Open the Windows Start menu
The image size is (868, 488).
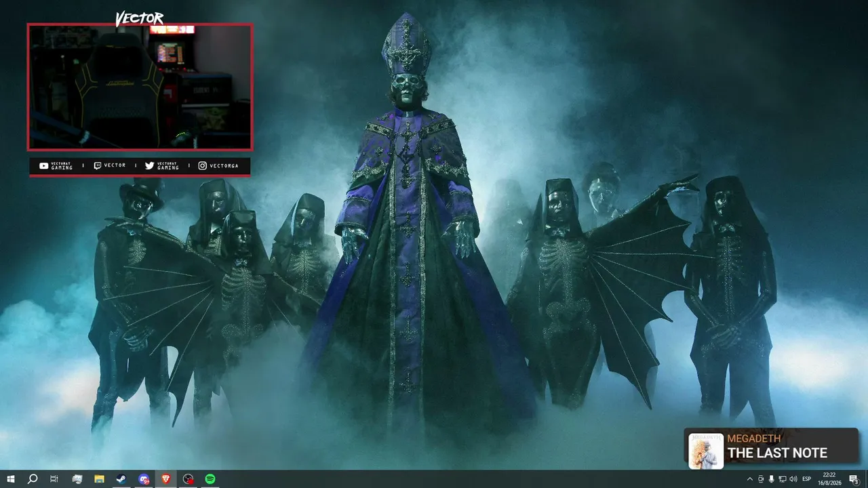click(x=10, y=479)
